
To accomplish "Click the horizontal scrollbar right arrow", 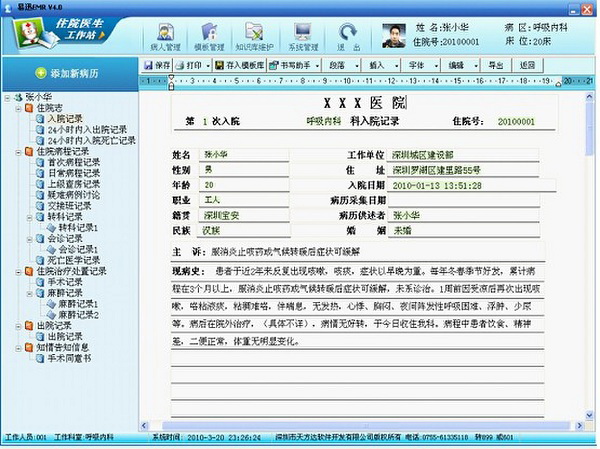I will 579,425.
